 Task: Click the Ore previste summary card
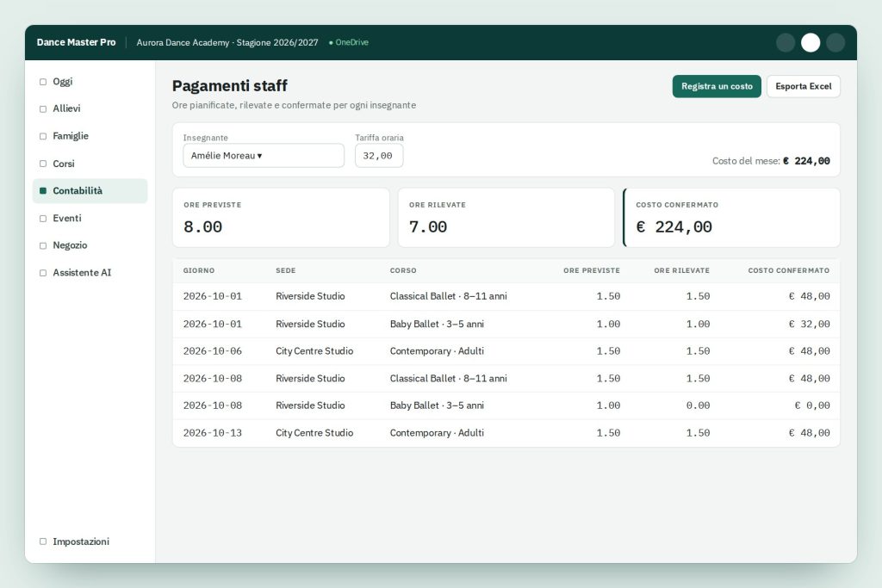[x=281, y=218]
